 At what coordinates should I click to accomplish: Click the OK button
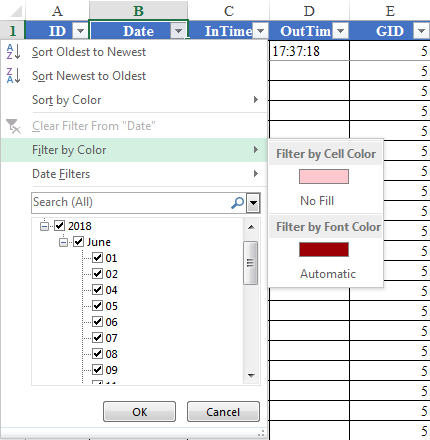pyautogui.click(x=139, y=412)
